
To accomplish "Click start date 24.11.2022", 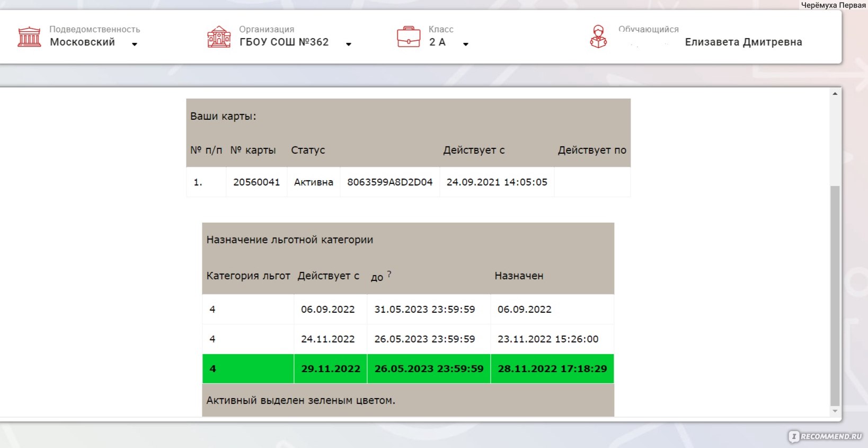I will click(x=328, y=339).
